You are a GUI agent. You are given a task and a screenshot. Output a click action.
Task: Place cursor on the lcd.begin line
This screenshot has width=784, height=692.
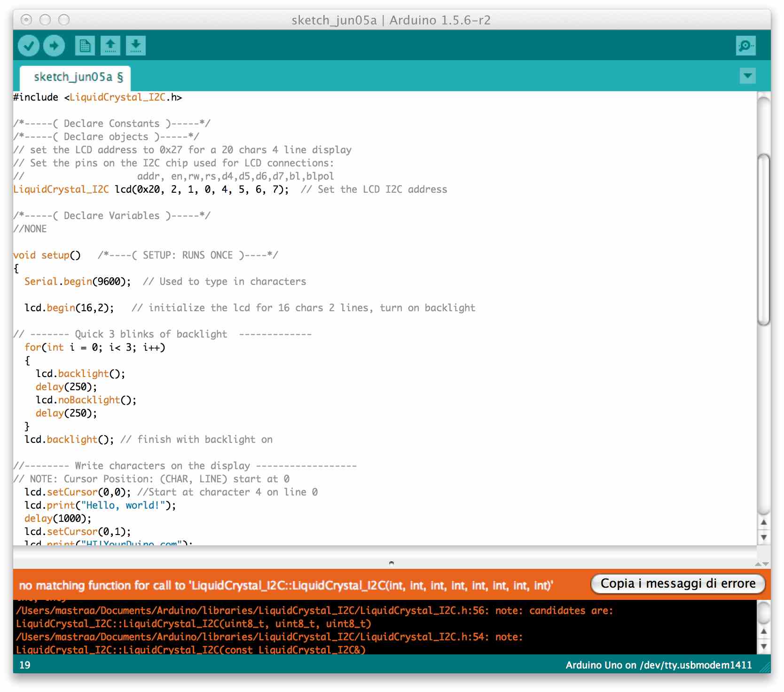tap(70, 307)
